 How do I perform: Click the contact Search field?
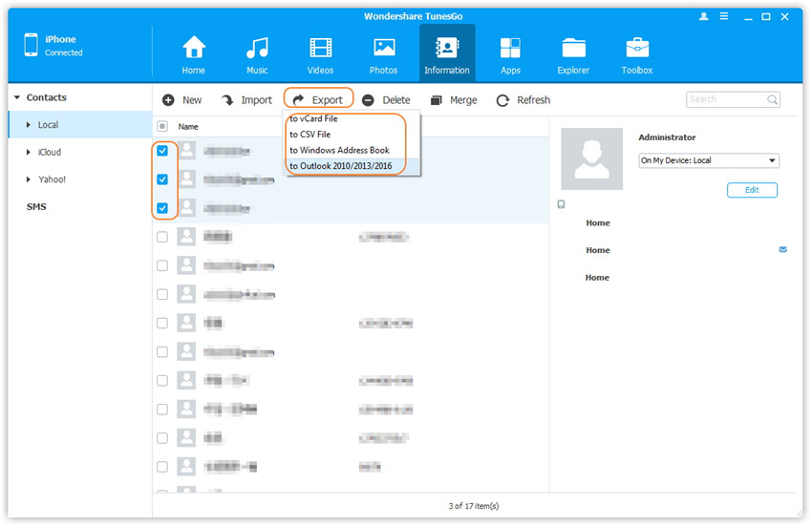click(726, 99)
